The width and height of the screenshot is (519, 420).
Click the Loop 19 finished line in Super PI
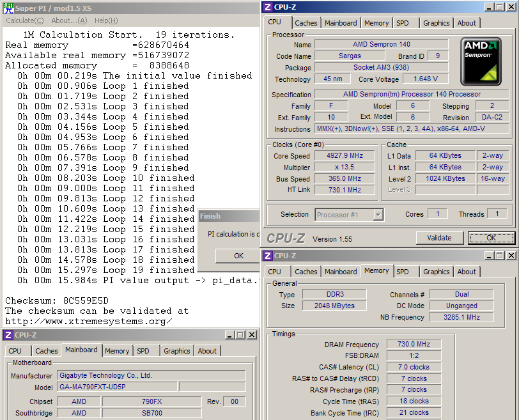106,270
